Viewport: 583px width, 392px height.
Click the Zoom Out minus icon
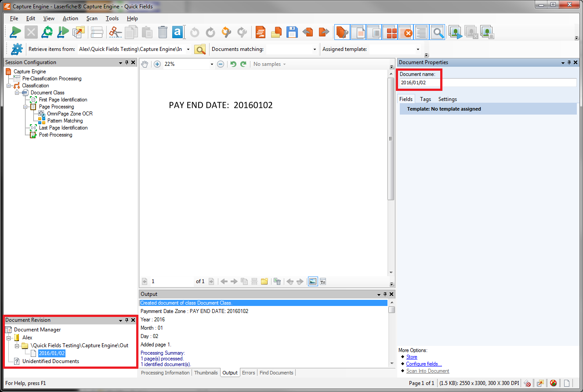point(221,64)
